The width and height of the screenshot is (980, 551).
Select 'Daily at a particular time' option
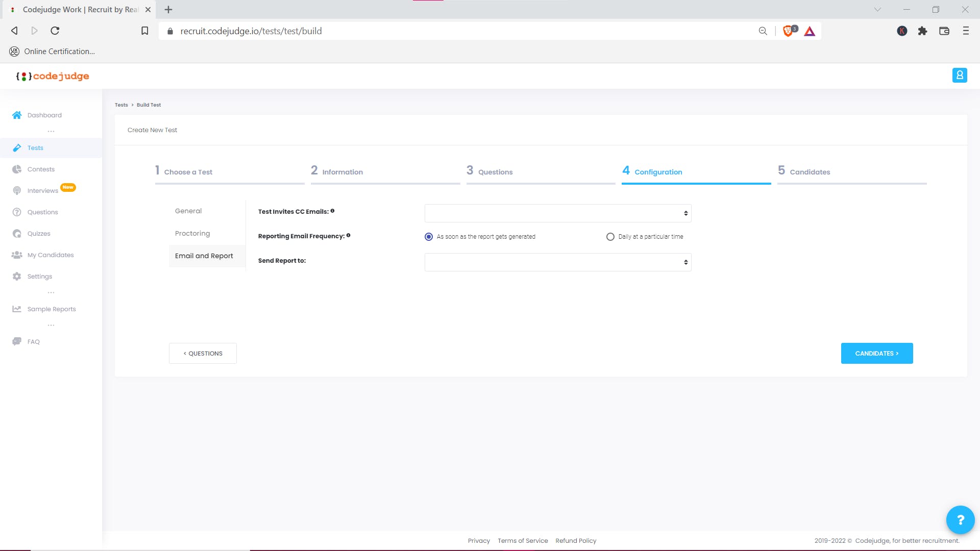coord(610,237)
